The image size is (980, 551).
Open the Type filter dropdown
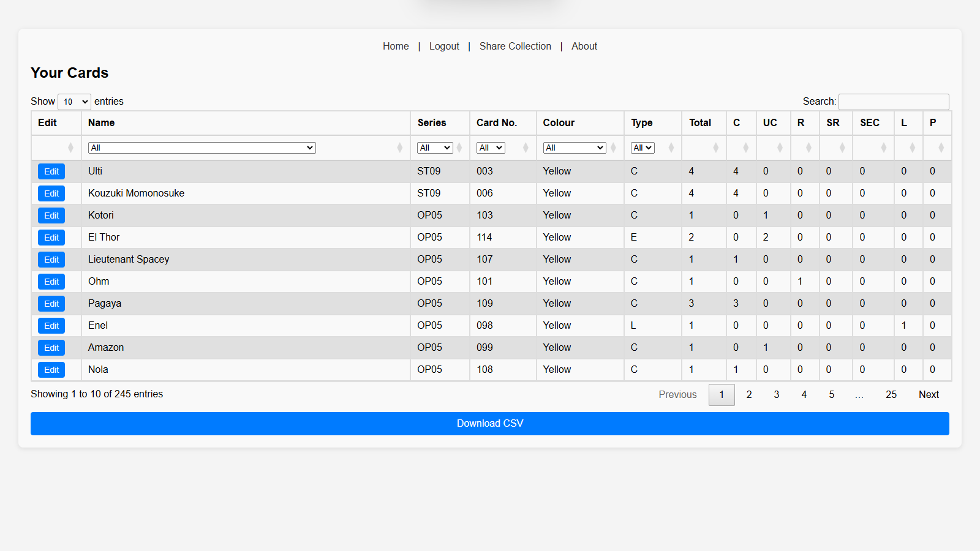pos(643,148)
